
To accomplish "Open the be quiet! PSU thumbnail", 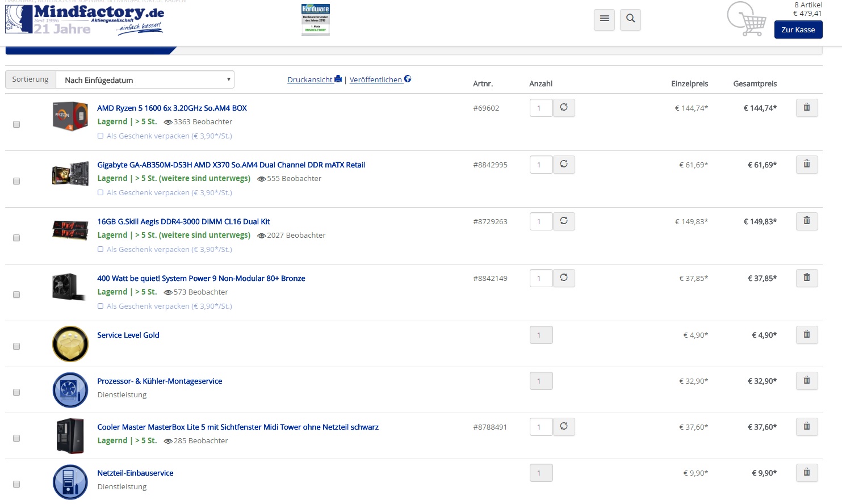I will [x=69, y=287].
